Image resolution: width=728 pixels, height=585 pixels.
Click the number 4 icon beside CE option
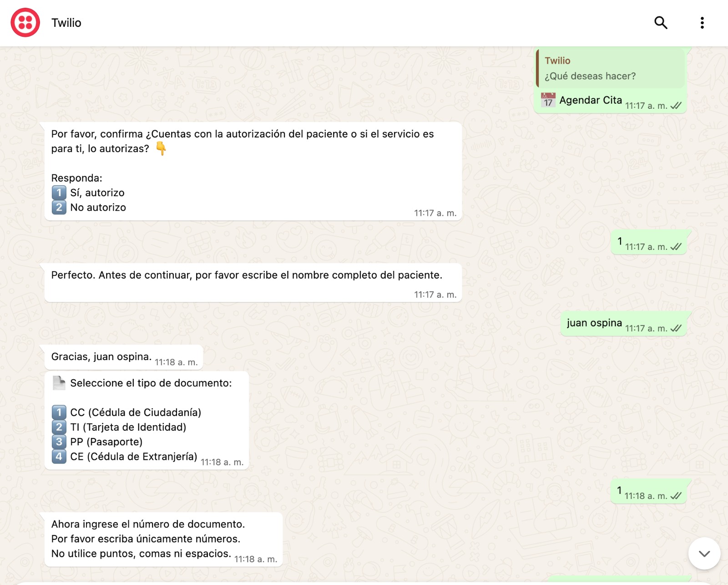[59, 456]
